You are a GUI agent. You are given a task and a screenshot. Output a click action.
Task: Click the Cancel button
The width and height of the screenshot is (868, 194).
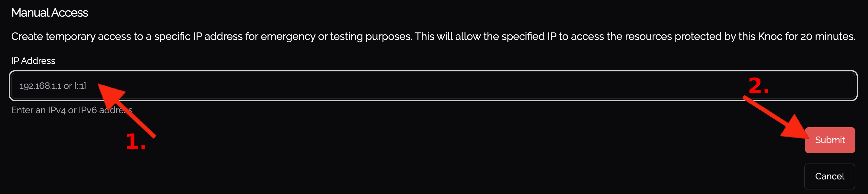click(829, 176)
